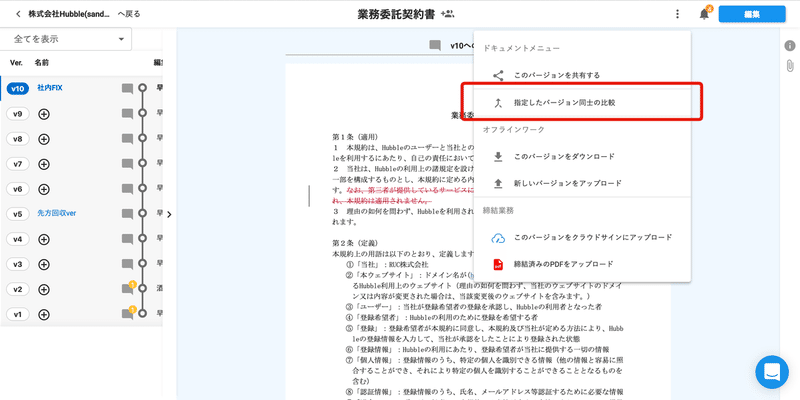
Task: Open comments with badge for version v2
Action: [x=129, y=288]
